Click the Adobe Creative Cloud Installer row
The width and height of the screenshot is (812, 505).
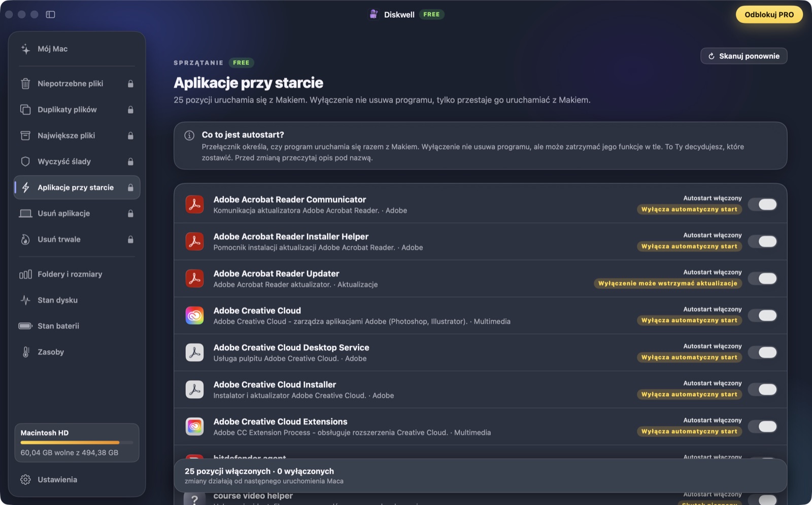[x=480, y=390]
